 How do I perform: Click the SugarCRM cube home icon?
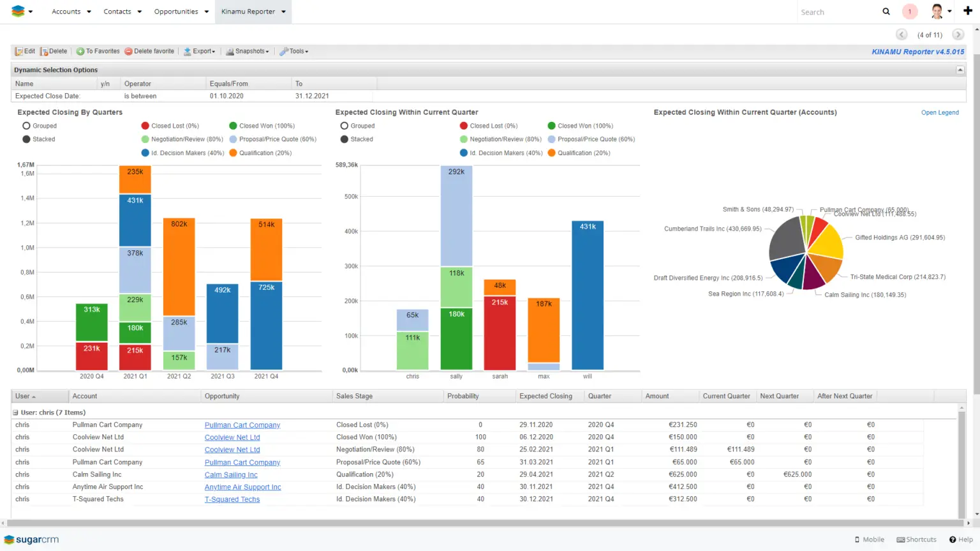[18, 11]
